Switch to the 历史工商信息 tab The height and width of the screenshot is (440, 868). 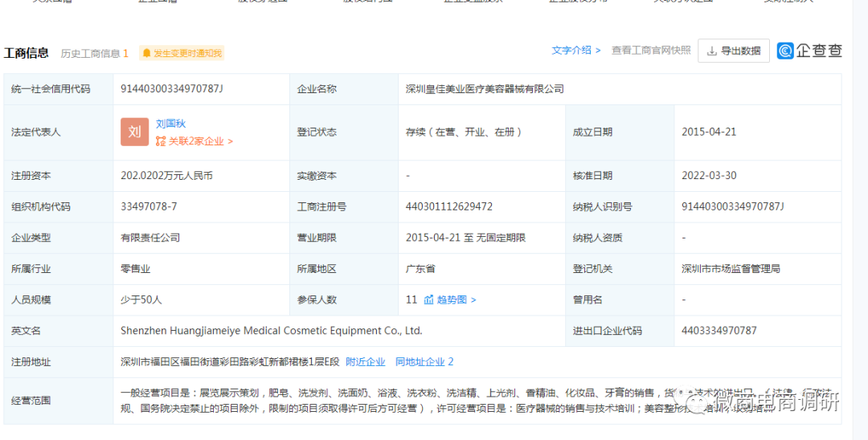pos(94,53)
